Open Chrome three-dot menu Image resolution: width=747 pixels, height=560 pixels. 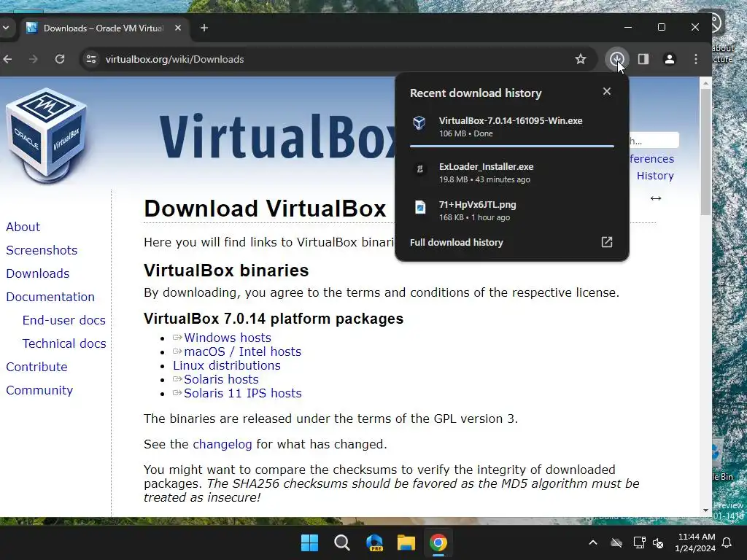coord(695,59)
